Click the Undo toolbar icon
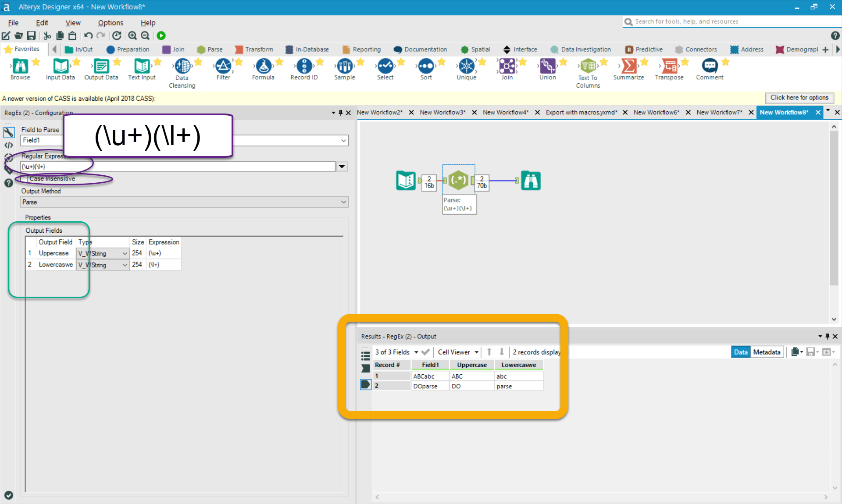The image size is (842, 504). click(x=88, y=35)
